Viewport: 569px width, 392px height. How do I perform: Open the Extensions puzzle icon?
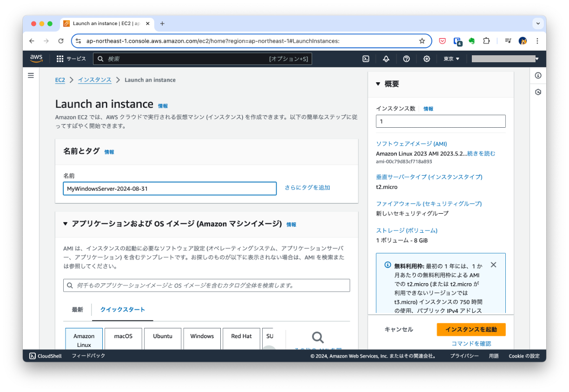(486, 41)
